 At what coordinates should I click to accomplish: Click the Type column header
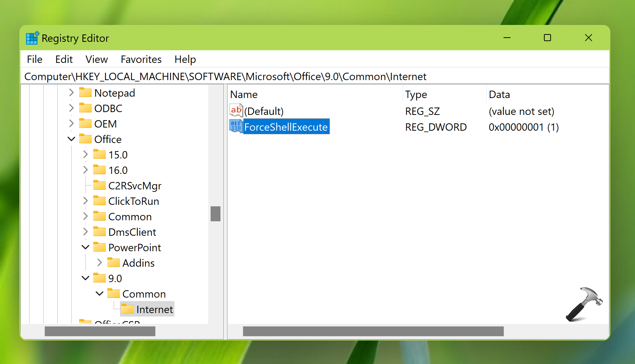(x=416, y=95)
